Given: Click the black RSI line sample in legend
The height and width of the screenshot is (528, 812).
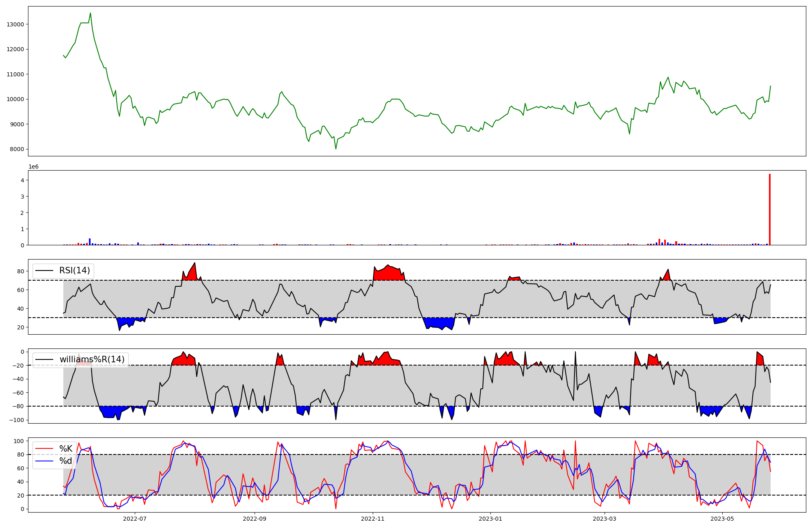Looking at the screenshot, I should (x=44, y=270).
